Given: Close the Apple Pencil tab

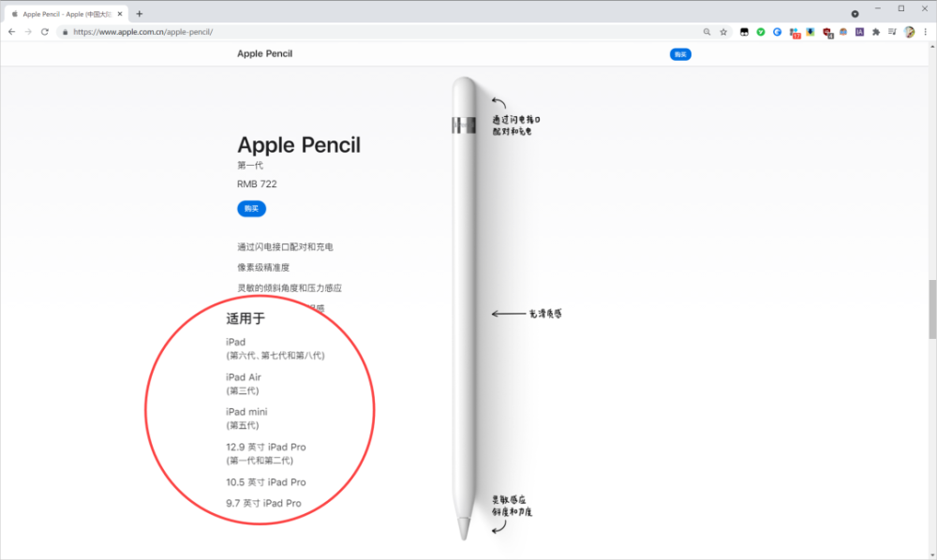Looking at the screenshot, I should (120, 14).
